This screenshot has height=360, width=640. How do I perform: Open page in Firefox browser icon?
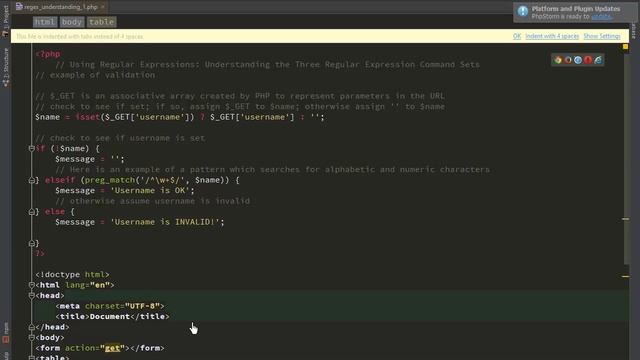[568, 60]
